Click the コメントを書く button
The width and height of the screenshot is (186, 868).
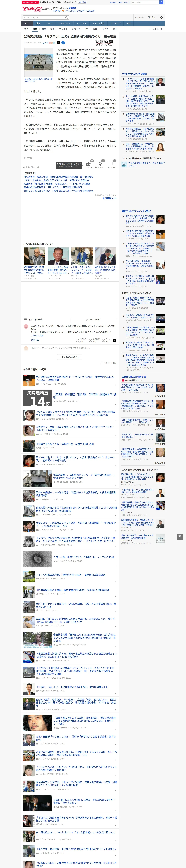(93, 319)
